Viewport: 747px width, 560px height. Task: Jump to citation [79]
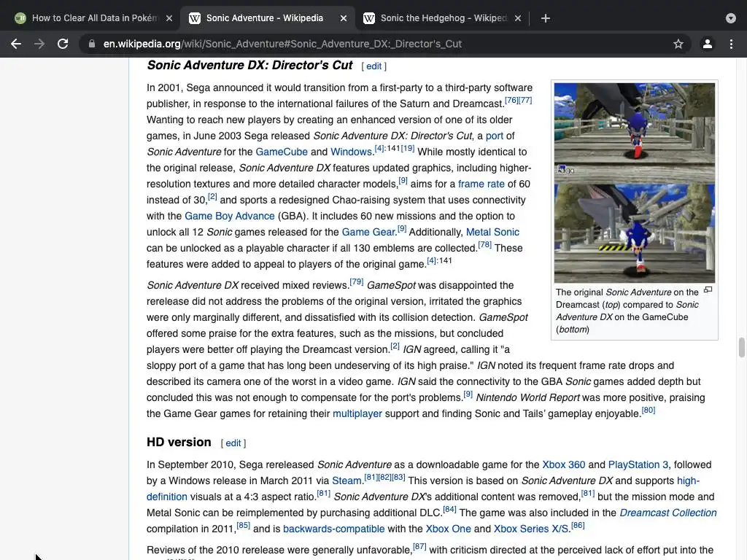click(356, 281)
